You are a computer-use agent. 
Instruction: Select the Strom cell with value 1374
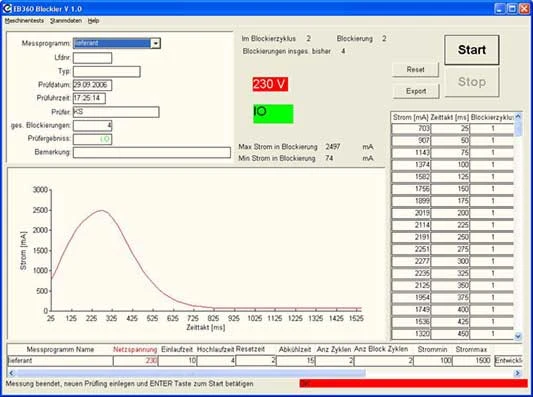pyautogui.click(x=411, y=165)
